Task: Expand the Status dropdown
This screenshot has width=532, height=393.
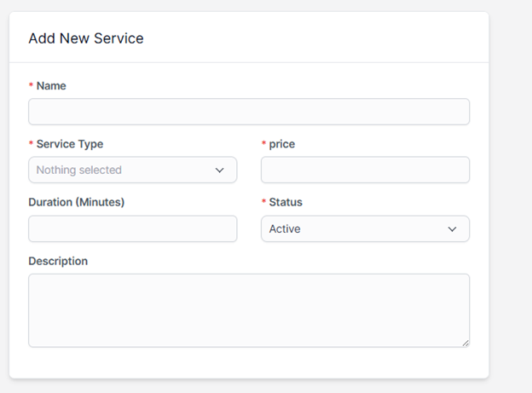Action: tap(365, 228)
